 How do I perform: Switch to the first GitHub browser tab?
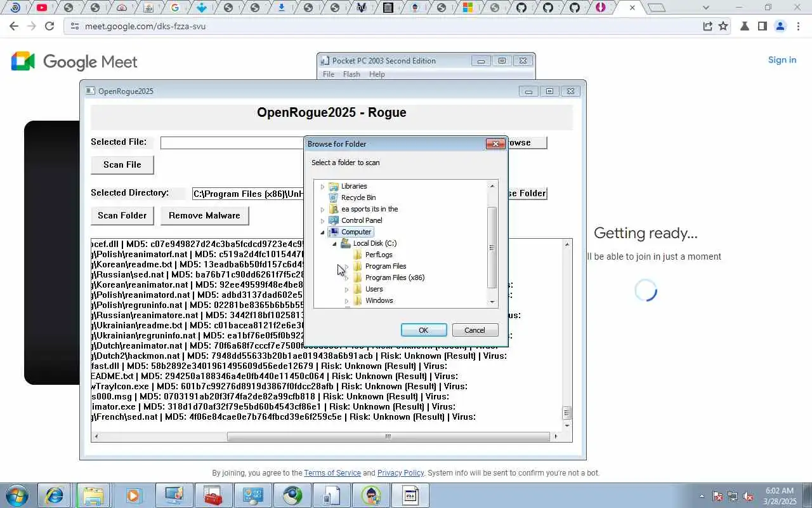click(521, 8)
